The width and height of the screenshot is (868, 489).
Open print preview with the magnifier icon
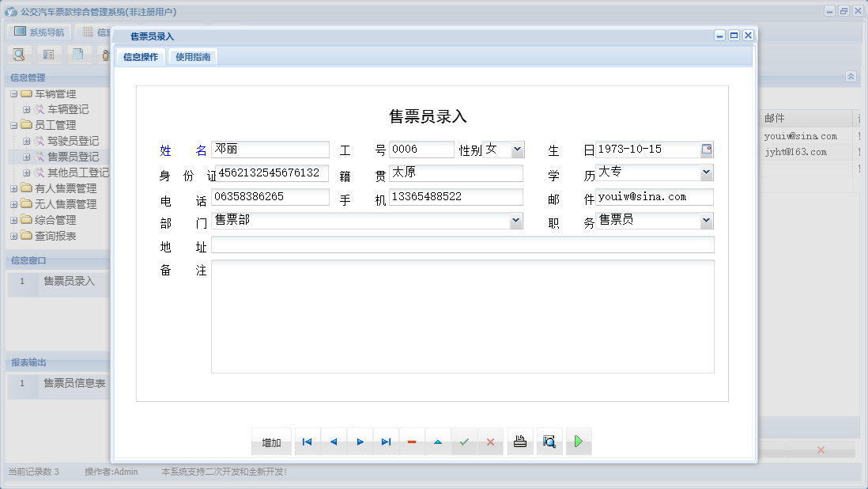tap(549, 442)
